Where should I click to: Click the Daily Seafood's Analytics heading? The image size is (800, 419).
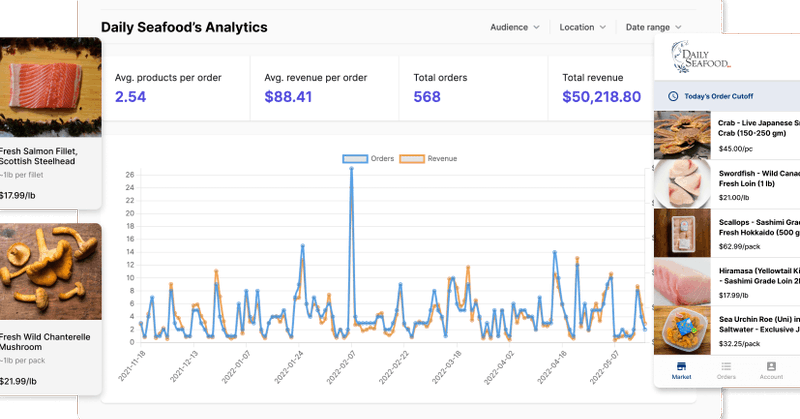(184, 27)
